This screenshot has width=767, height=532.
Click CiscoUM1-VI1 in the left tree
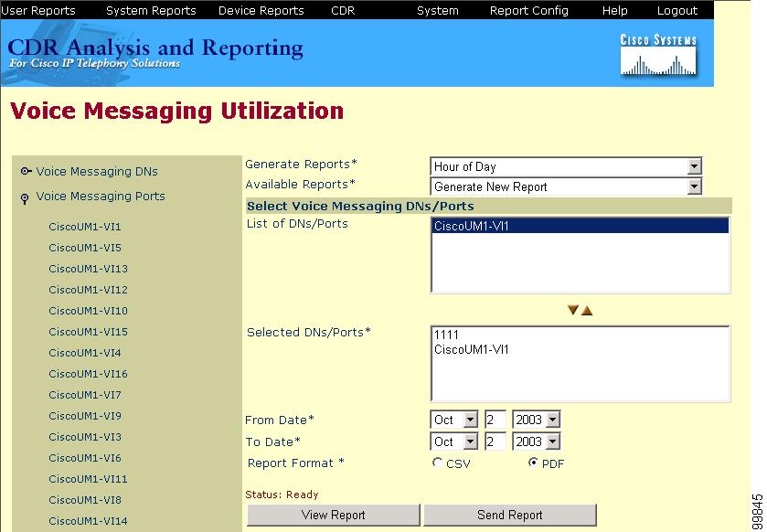click(x=85, y=227)
